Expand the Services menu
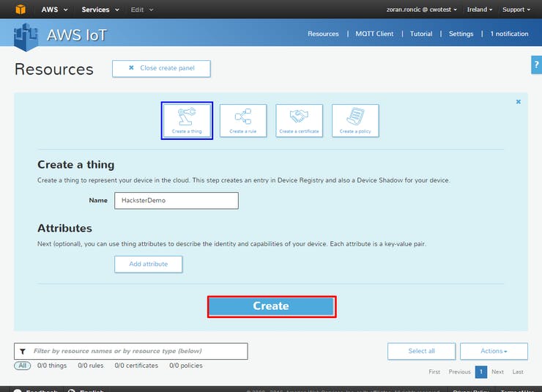Screen dimensions: 542x392 [x=100, y=10]
